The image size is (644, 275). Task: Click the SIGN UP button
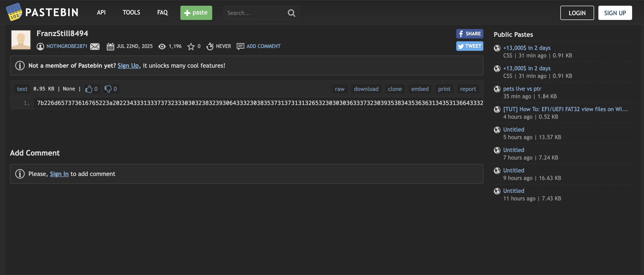[615, 13]
